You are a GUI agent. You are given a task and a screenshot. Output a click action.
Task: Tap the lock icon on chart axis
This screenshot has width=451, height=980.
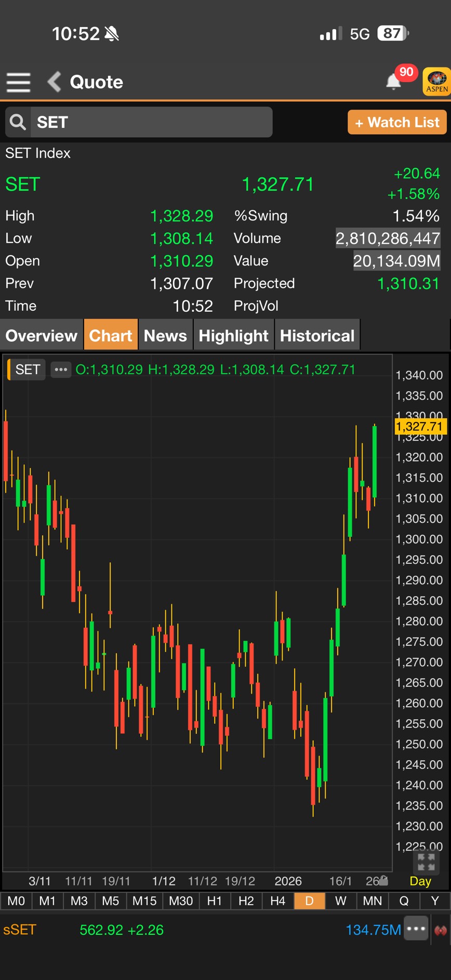[383, 880]
